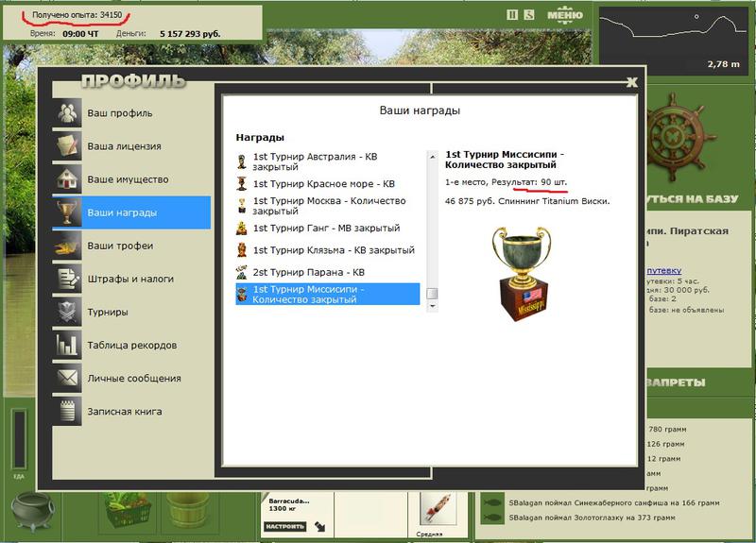Screen dimensions: 756x543
Task: Select 1st Турнир Ганг - МВ закрытый
Action: tap(328, 228)
